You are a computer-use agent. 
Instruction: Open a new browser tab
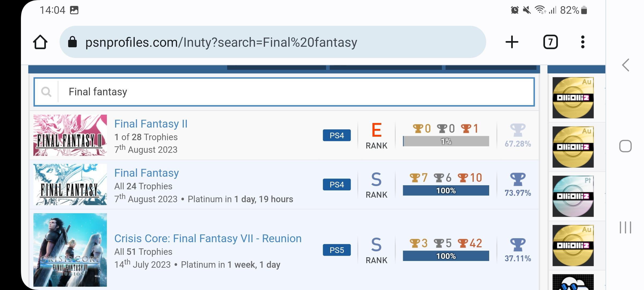click(512, 42)
